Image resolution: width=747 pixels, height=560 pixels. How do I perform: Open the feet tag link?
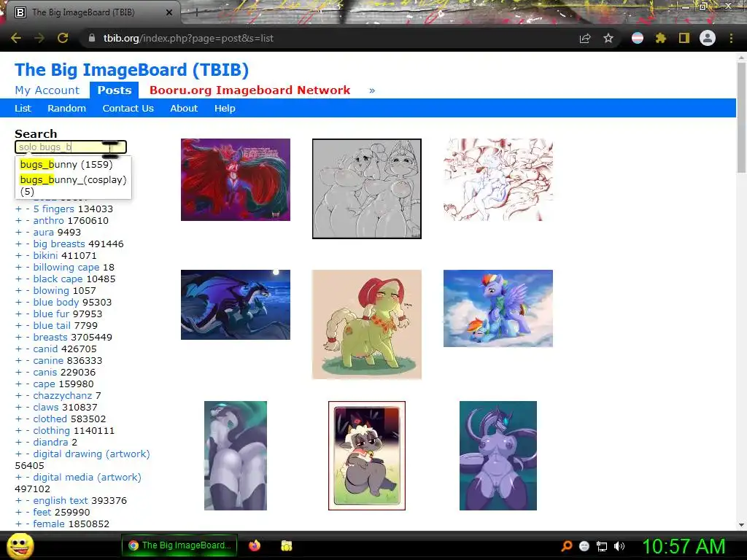[x=42, y=513]
